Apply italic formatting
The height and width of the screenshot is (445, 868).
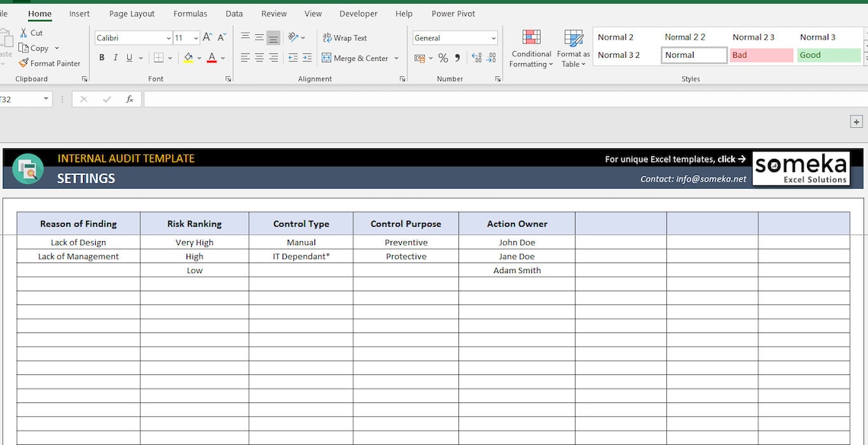(x=116, y=57)
